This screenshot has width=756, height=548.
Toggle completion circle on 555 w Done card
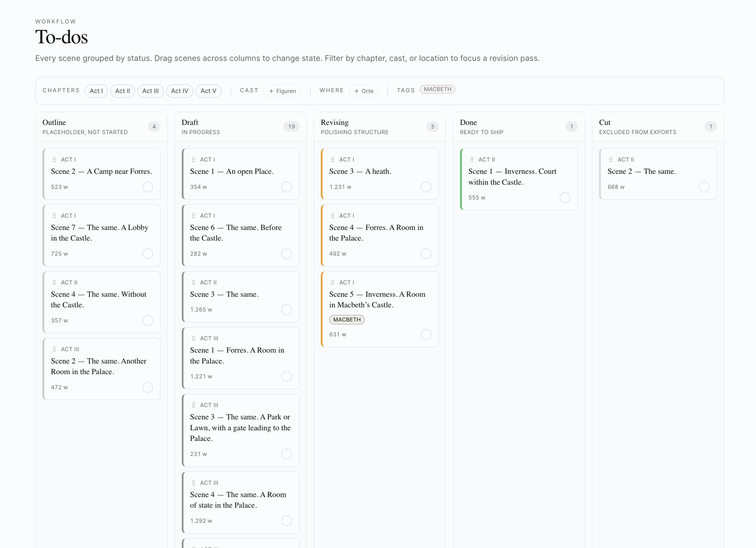(x=565, y=198)
